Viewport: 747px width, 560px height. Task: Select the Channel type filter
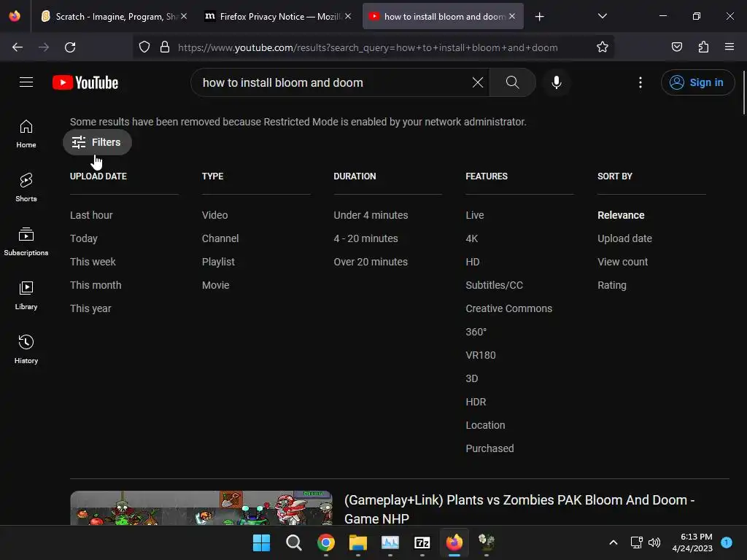pos(220,238)
